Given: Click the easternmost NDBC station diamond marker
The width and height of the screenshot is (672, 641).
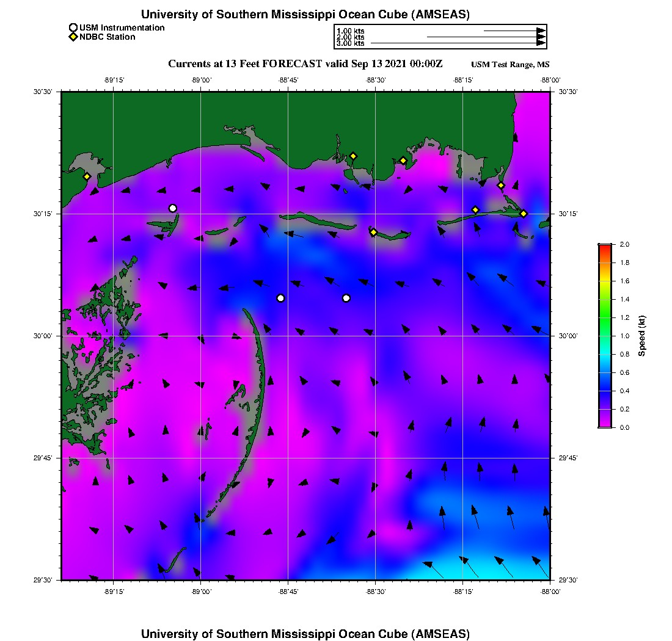Looking at the screenshot, I should coord(524,214).
